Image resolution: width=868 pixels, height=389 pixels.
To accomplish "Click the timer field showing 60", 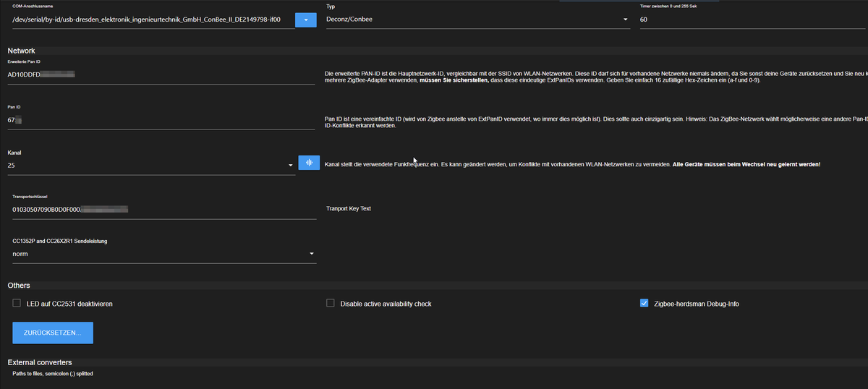I will [x=752, y=20].
